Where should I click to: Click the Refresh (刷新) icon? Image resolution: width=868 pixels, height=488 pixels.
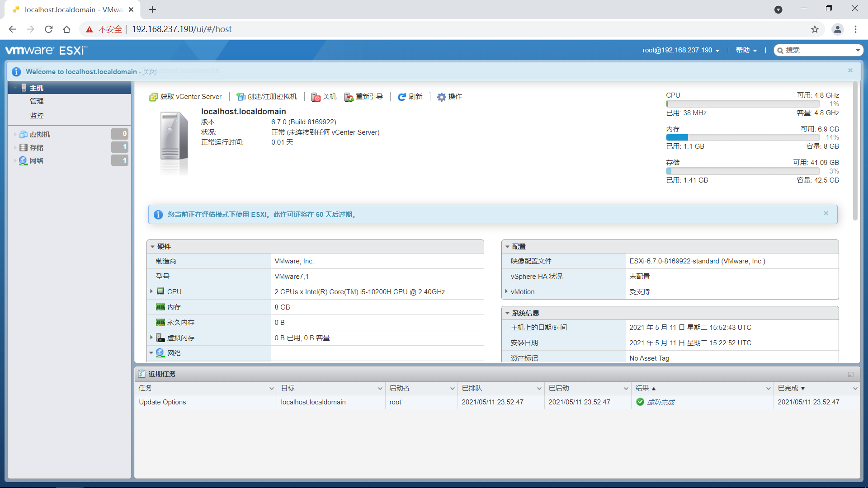pos(401,97)
